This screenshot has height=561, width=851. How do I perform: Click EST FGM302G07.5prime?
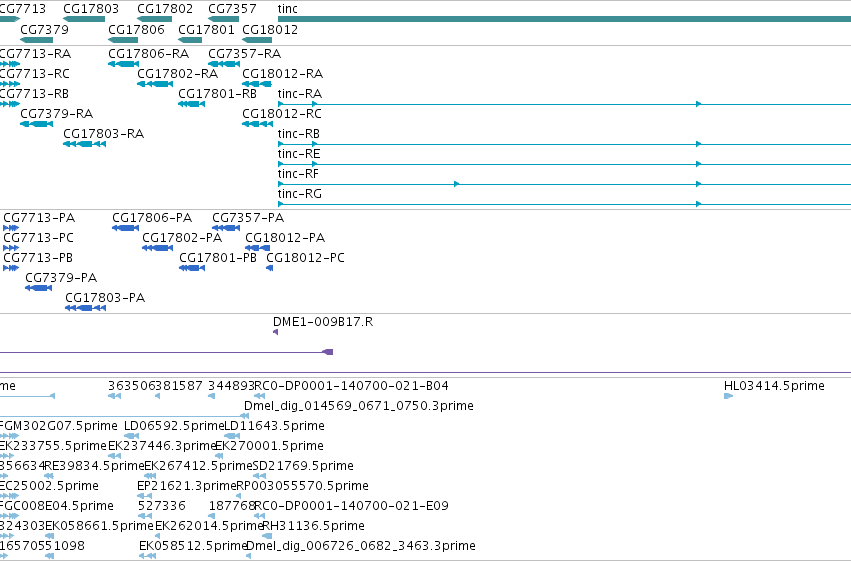click(58, 426)
